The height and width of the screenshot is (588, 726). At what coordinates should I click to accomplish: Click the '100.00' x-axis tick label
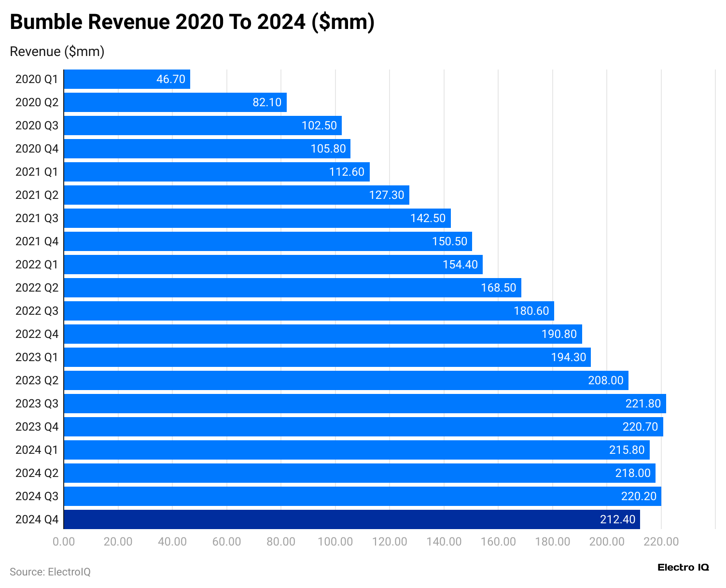pyautogui.click(x=335, y=542)
